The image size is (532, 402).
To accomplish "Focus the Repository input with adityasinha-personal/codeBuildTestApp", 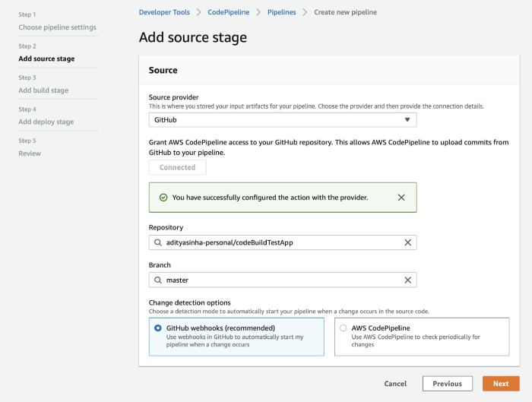I will [x=283, y=242].
